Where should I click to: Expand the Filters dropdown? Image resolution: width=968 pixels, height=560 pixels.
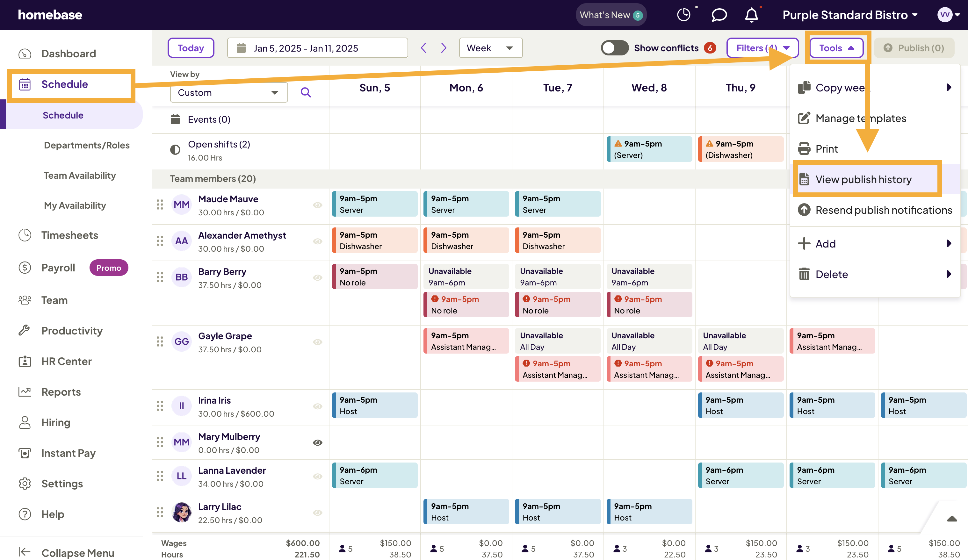[x=762, y=48]
